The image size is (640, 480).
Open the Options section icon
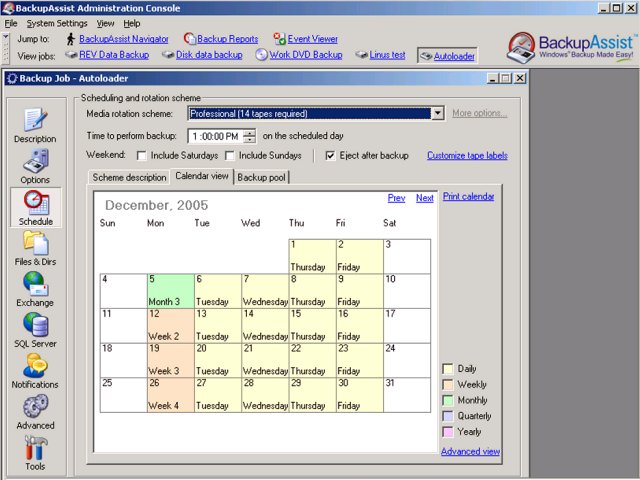pyautogui.click(x=36, y=161)
